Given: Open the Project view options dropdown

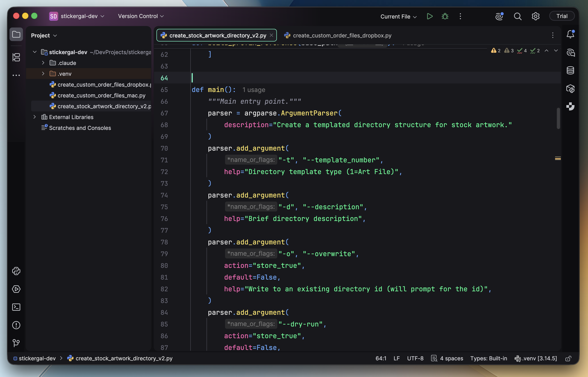Looking at the screenshot, I should point(44,35).
